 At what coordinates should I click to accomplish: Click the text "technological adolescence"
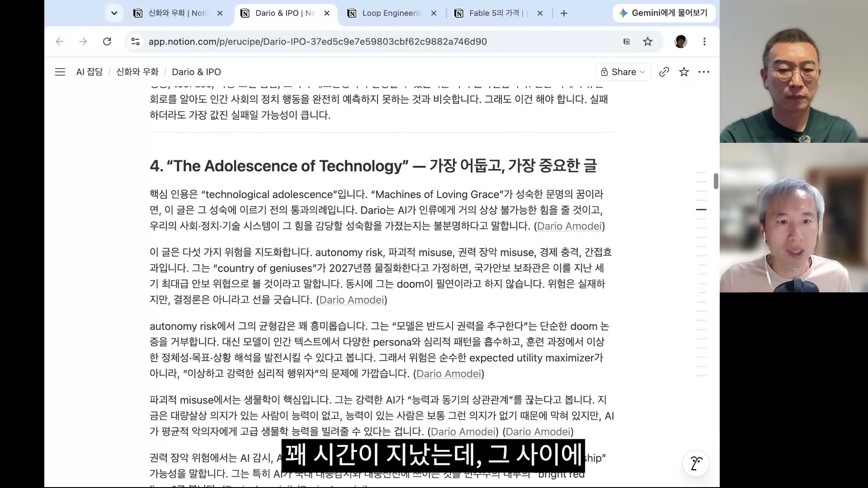pyautogui.click(x=269, y=194)
